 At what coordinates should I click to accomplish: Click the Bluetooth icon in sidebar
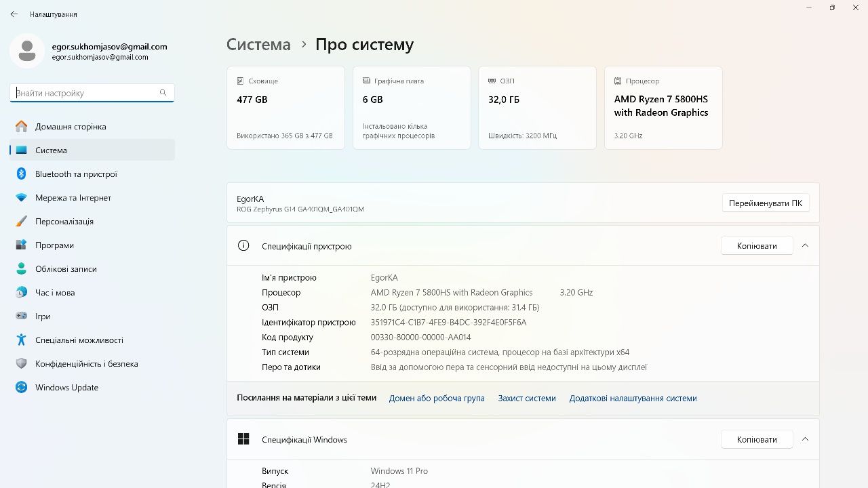click(x=22, y=174)
